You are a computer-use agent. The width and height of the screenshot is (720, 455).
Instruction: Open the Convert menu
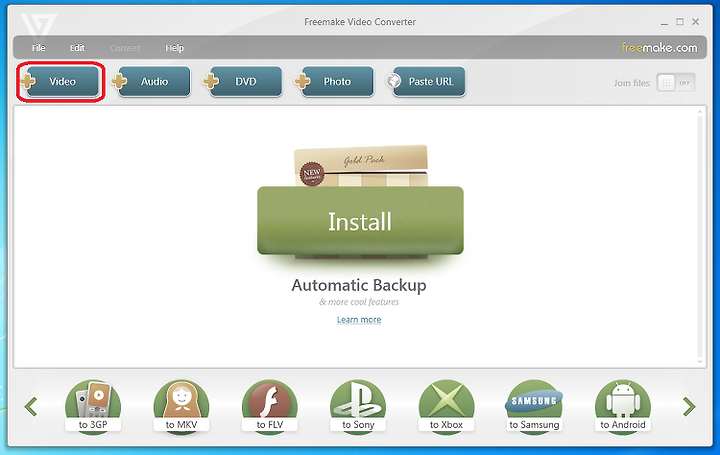125,48
